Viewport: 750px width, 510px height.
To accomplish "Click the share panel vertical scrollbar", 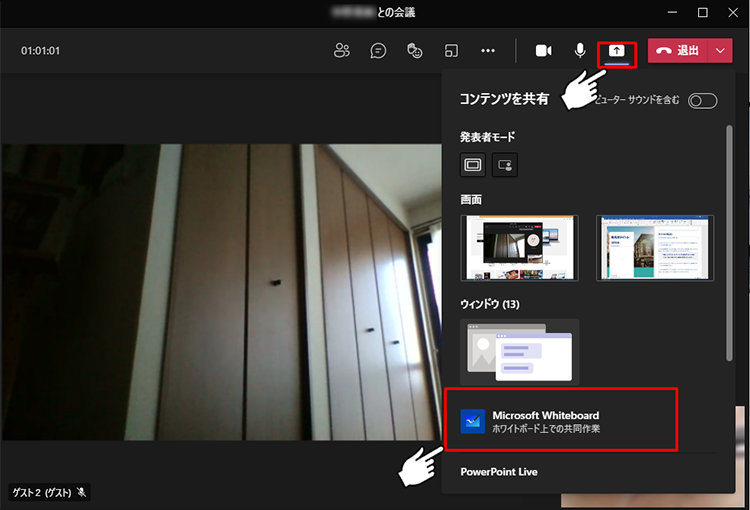I will coord(729,243).
